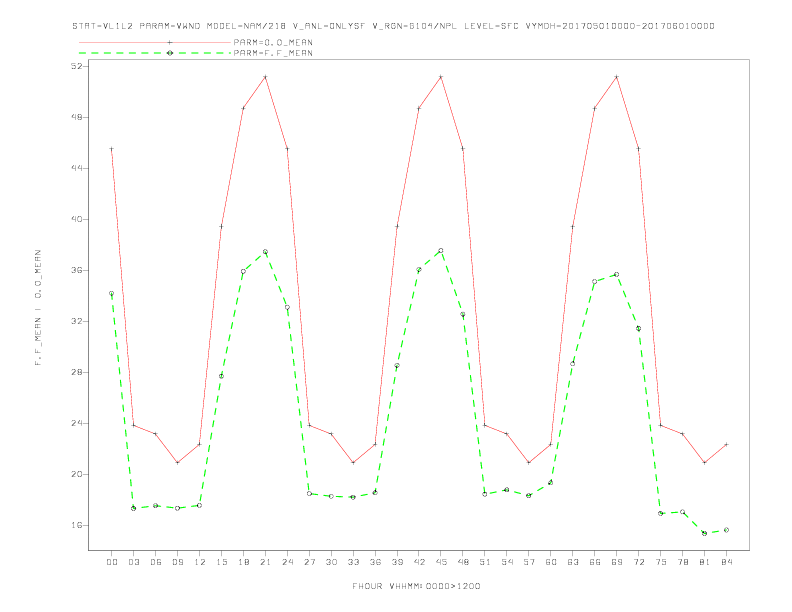Click the x-axis forecast hour label 42
Viewport: 792px width, 612px height.
(419, 562)
